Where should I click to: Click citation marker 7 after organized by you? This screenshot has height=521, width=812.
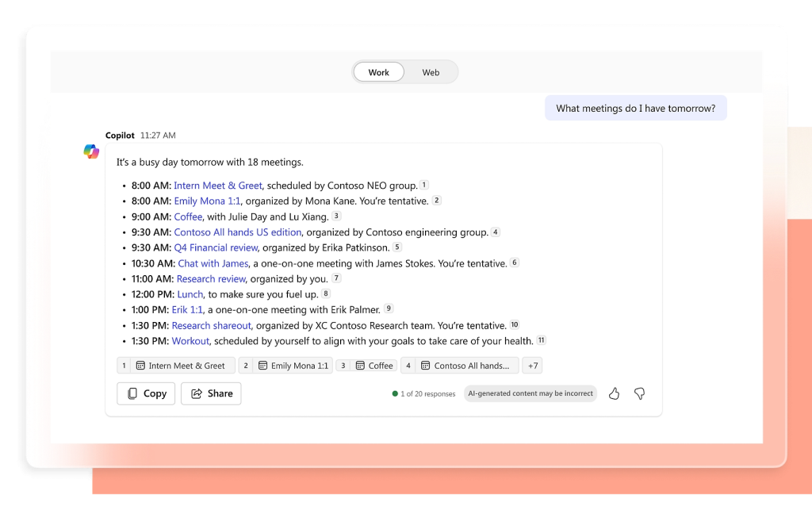click(336, 278)
